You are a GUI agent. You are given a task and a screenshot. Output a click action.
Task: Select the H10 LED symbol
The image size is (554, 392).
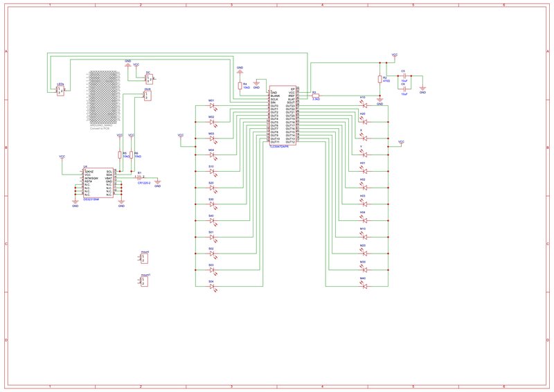click(x=364, y=105)
